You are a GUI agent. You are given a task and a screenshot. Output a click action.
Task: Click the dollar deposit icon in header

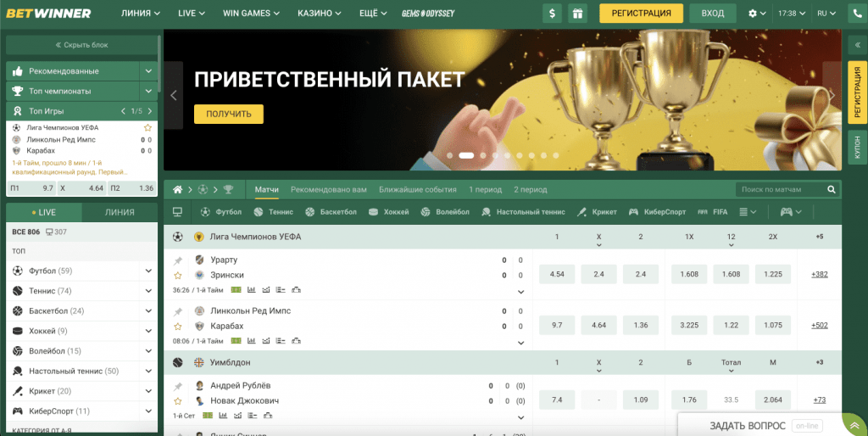[x=554, y=14]
